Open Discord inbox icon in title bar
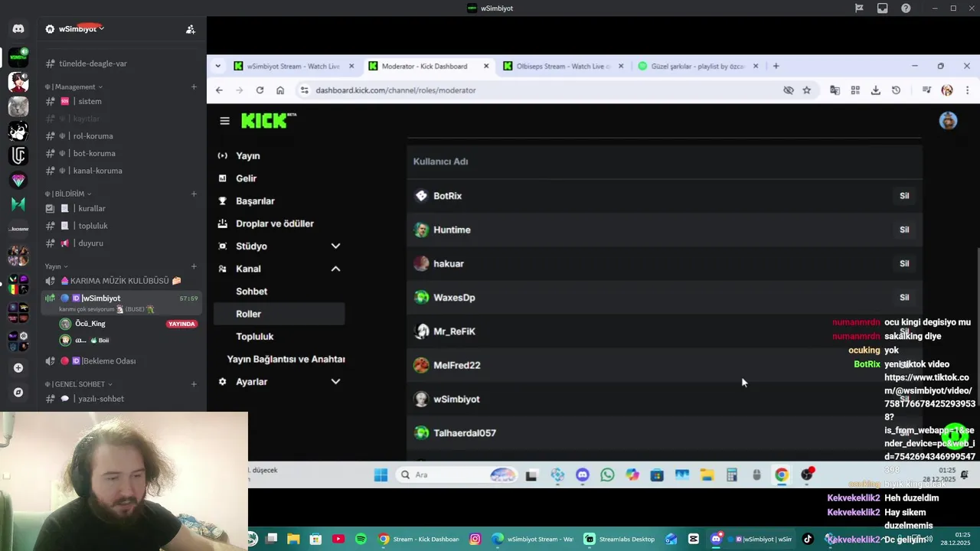Screen dimensions: 980x551 point(883,8)
